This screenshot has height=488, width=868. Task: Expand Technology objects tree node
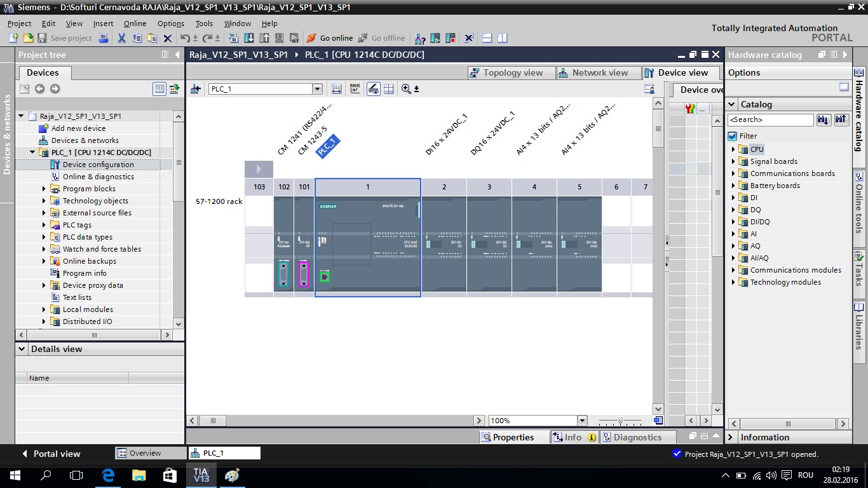pos(44,201)
